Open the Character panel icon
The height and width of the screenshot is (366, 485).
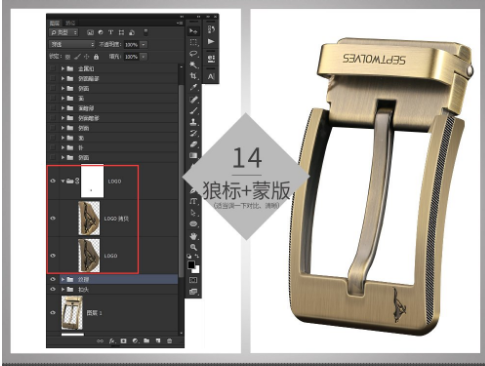click(x=211, y=77)
